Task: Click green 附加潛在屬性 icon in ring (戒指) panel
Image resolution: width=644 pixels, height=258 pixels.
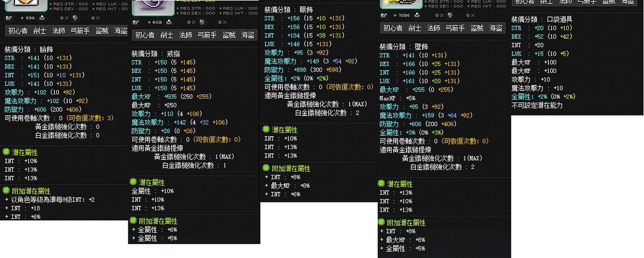Action: pyautogui.click(x=133, y=221)
